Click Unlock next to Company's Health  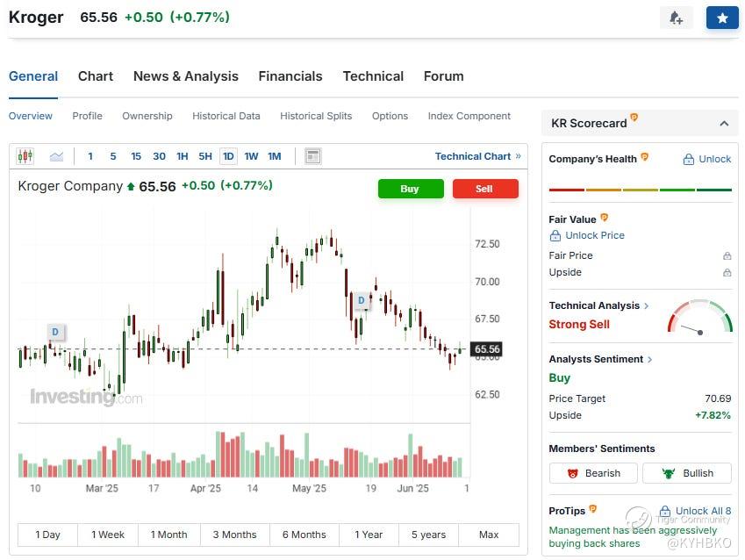click(707, 159)
